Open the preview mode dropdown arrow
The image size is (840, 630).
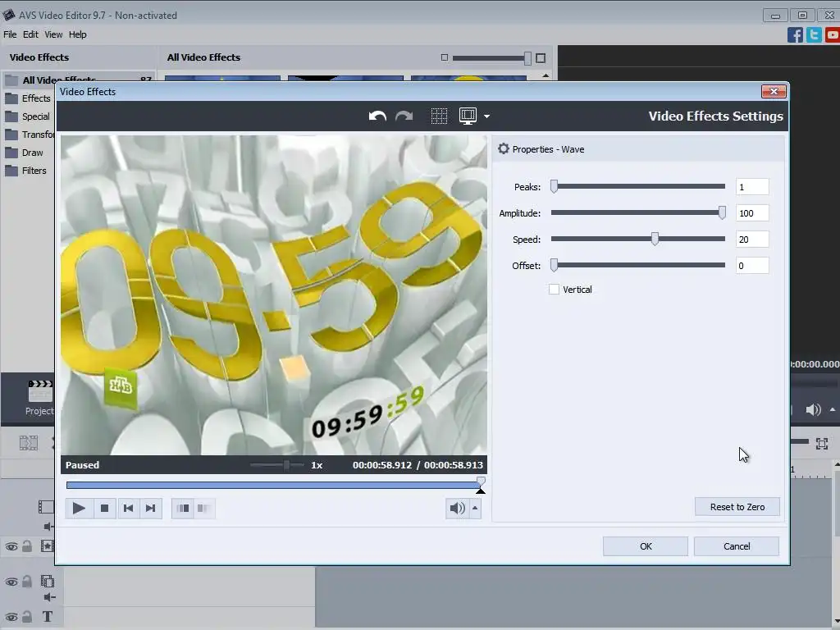tap(486, 116)
